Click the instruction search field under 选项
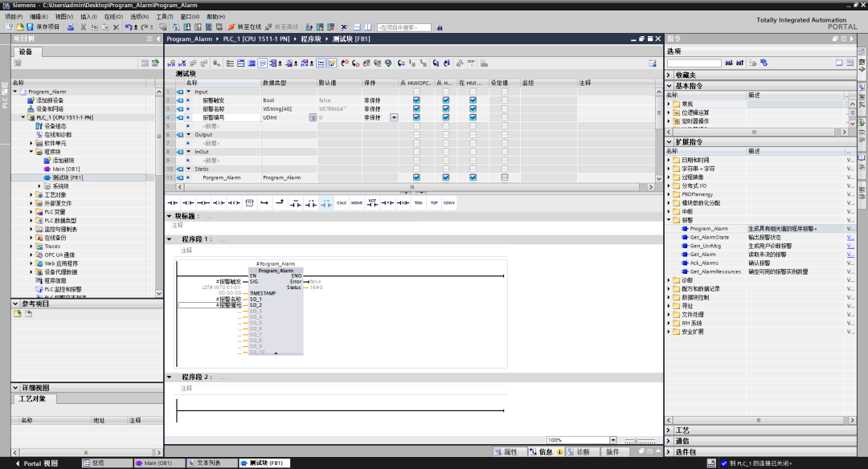The height and width of the screenshot is (469, 868). point(694,63)
